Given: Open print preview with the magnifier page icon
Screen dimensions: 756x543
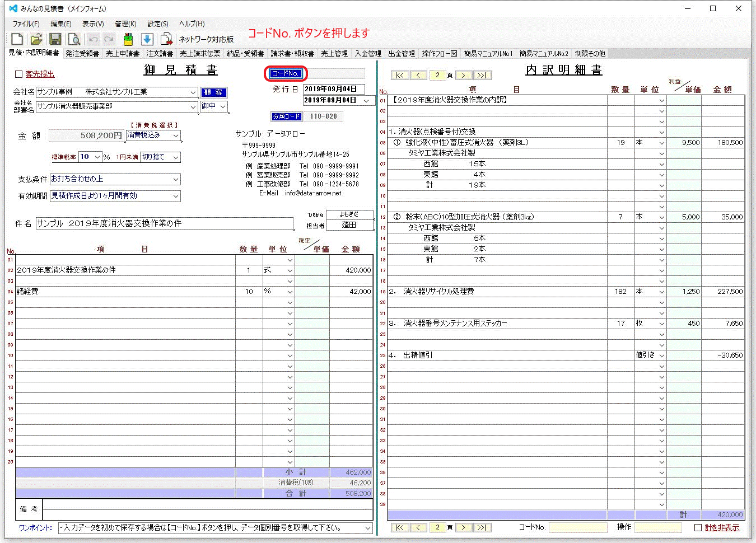Looking at the screenshot, I should (74, 39).
